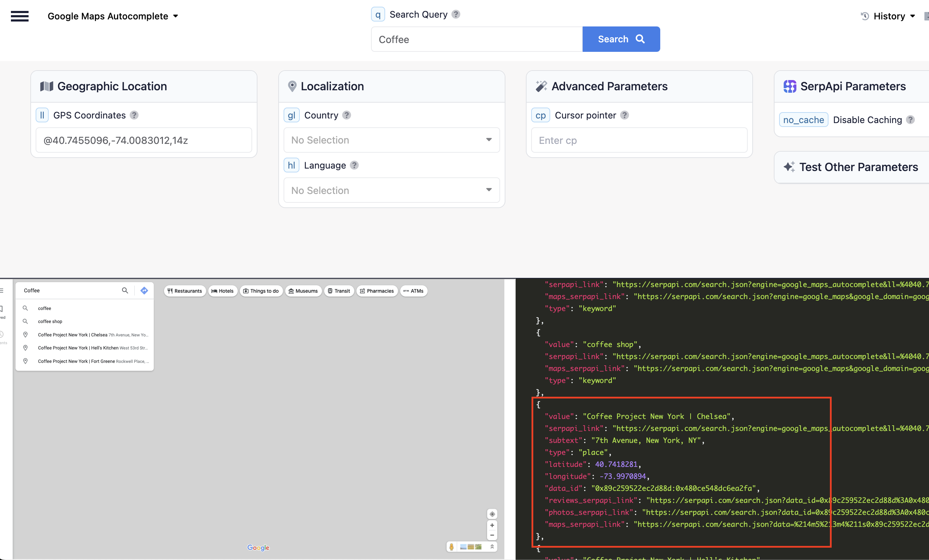This screenshot has height=560, width=929.
Task: Click the map directions icon
Action: [144, 291]
